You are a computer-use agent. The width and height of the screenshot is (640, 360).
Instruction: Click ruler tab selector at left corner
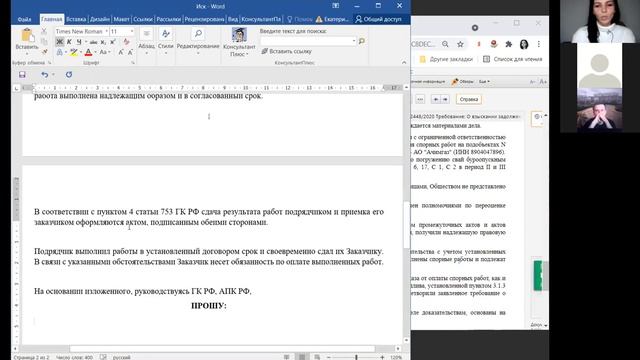tap(16, 88)
